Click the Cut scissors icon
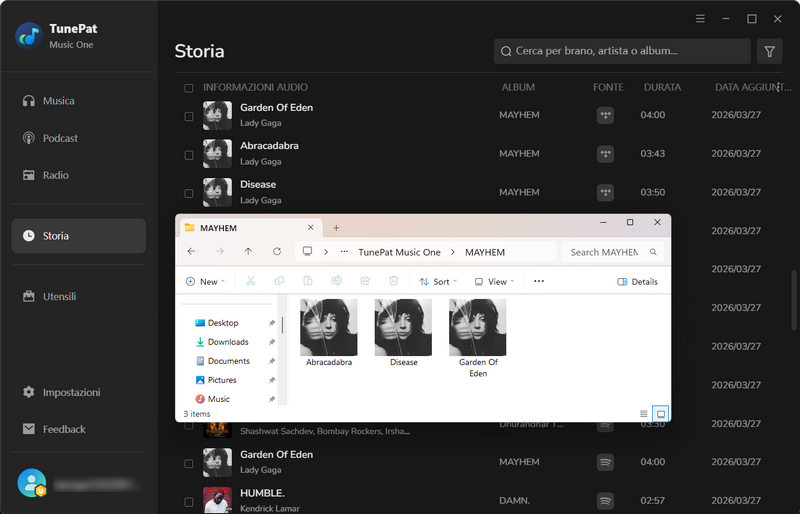This screenshot has height=514, width=800. tap(251, 281)
